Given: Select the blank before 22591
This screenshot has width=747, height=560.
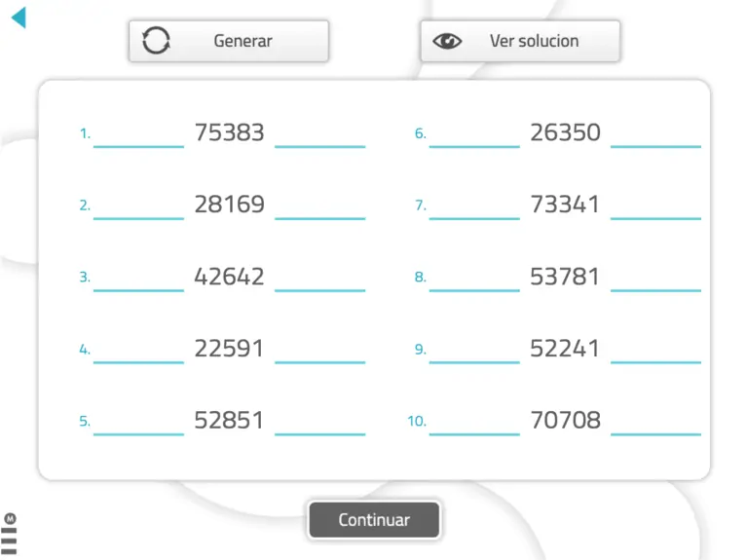Looking at the screenshot, I should coord(138,352).
